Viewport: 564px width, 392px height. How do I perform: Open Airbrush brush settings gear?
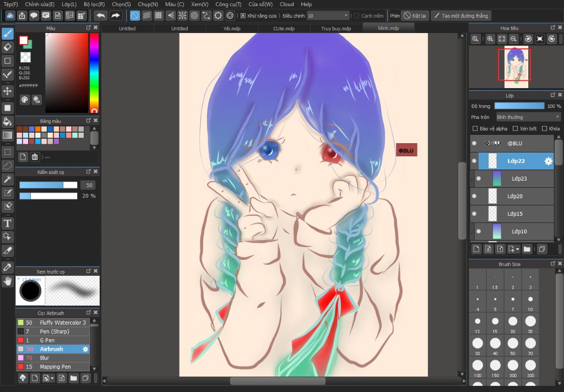(85, 349)
